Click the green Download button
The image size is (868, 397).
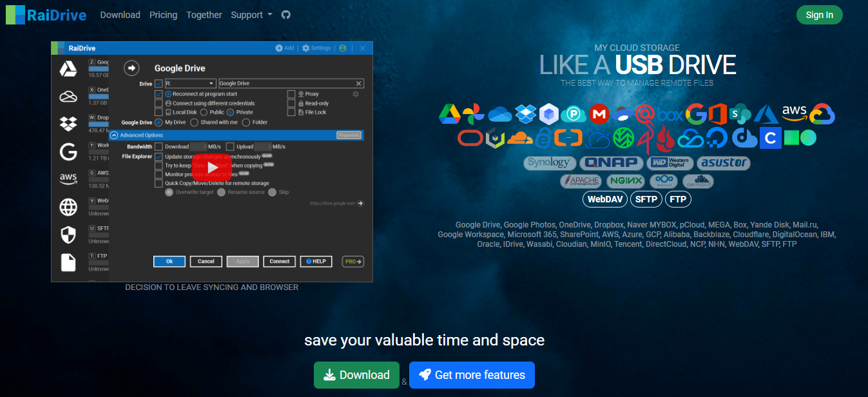click(x=356, y=375)
